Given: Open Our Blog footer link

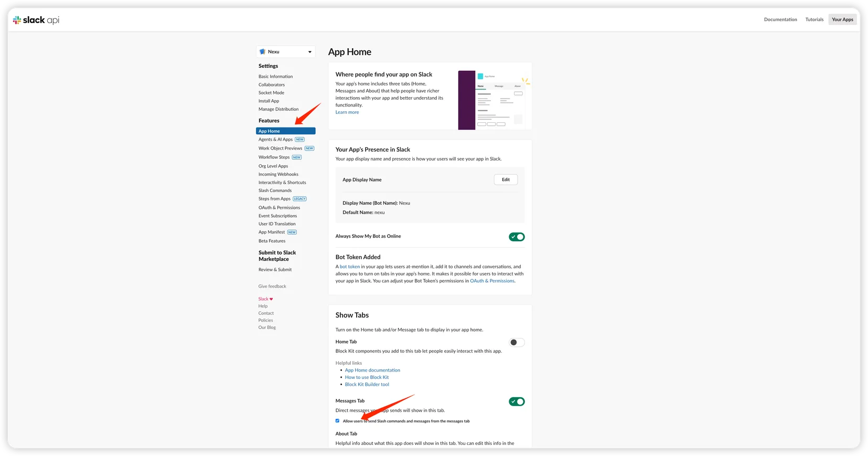Looking at the screenshot, I should tap(267, 327).
